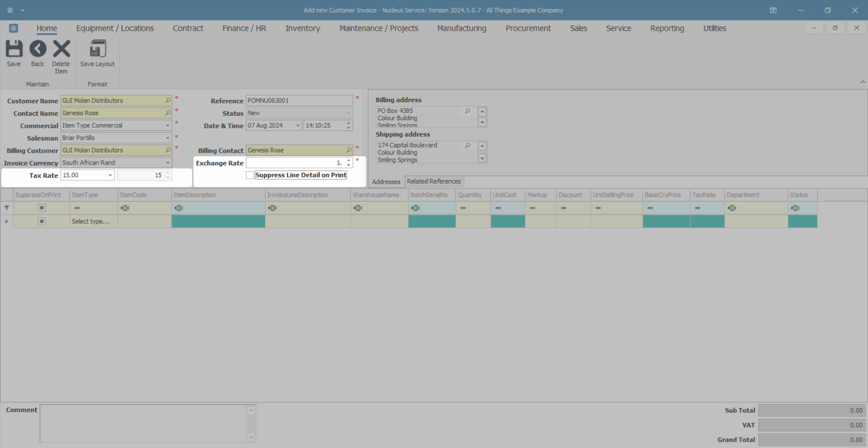This screenshot has width=868, height=448.
Task: Increase the Exchange Rate spinner value
Action: pyautogui.click(x=349, y=160)
